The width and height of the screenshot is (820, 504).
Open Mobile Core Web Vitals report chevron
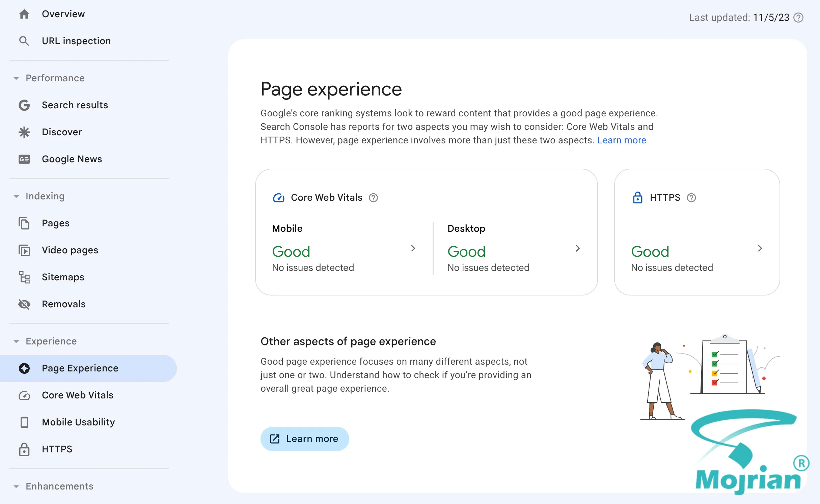click(413, 248)
